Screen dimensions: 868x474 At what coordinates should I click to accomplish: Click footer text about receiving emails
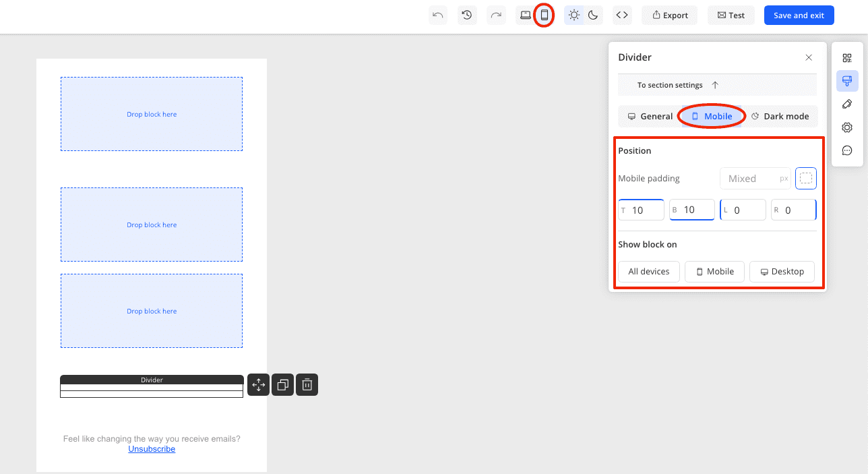[152, 439]
